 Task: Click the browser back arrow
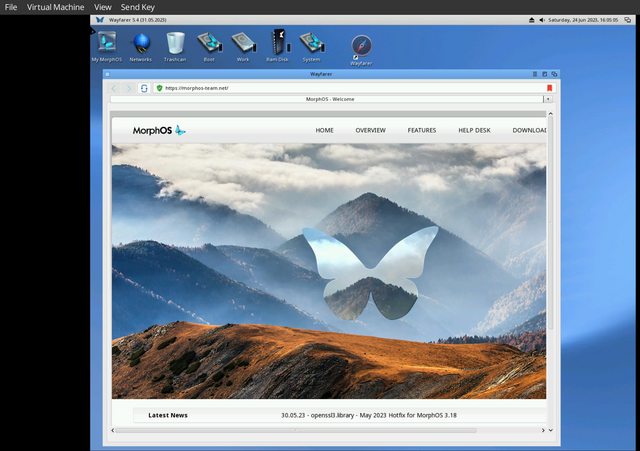114,88
